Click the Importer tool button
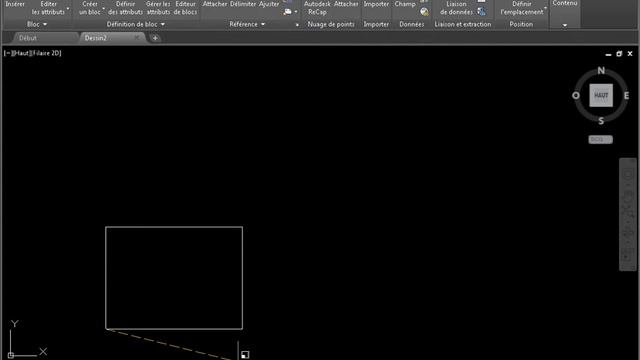The width and height of the screenshot is (640, 360). pyautogui.click(x=376, y=4)
